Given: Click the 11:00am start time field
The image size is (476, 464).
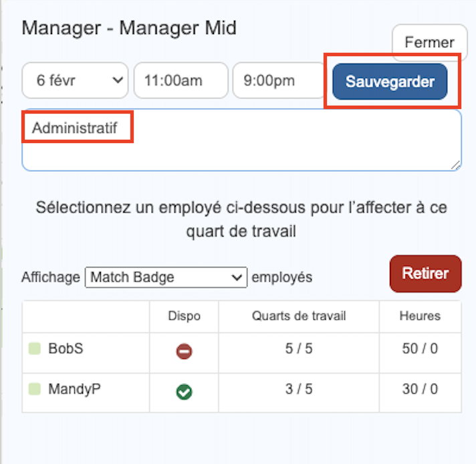Looking at the screenshot, I should (x=181, y=81).
